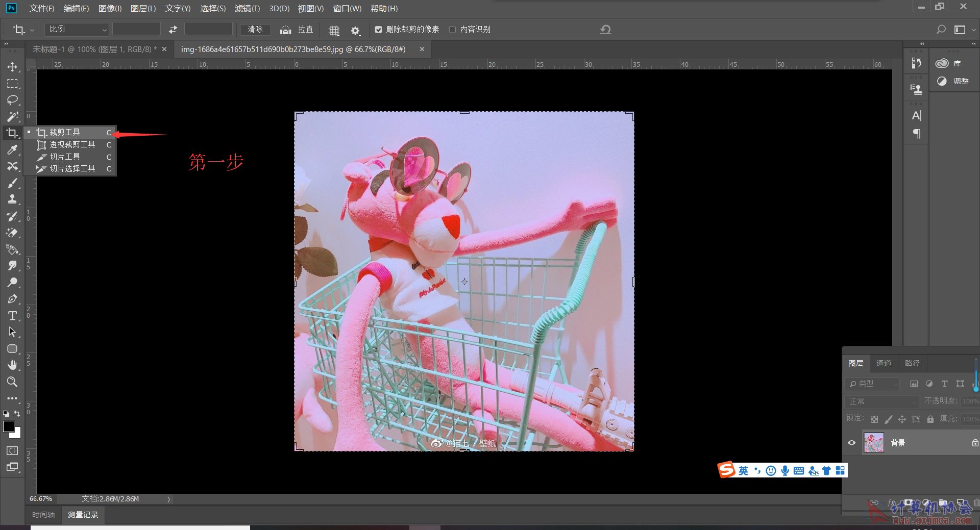This screenshot has height=530, width=980.
Task: Open the 库 panel button
Action: [x=949, y=64]
